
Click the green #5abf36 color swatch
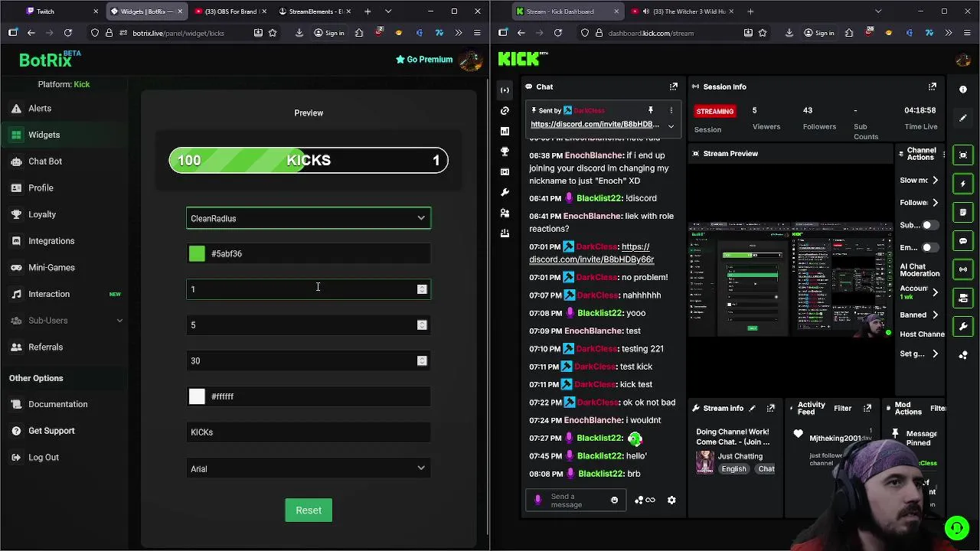click(197, 253)
